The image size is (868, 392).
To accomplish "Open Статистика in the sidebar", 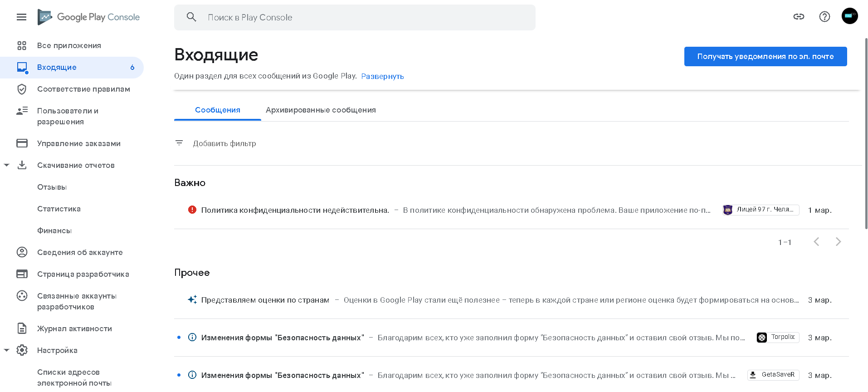I will tap(59, 209).
